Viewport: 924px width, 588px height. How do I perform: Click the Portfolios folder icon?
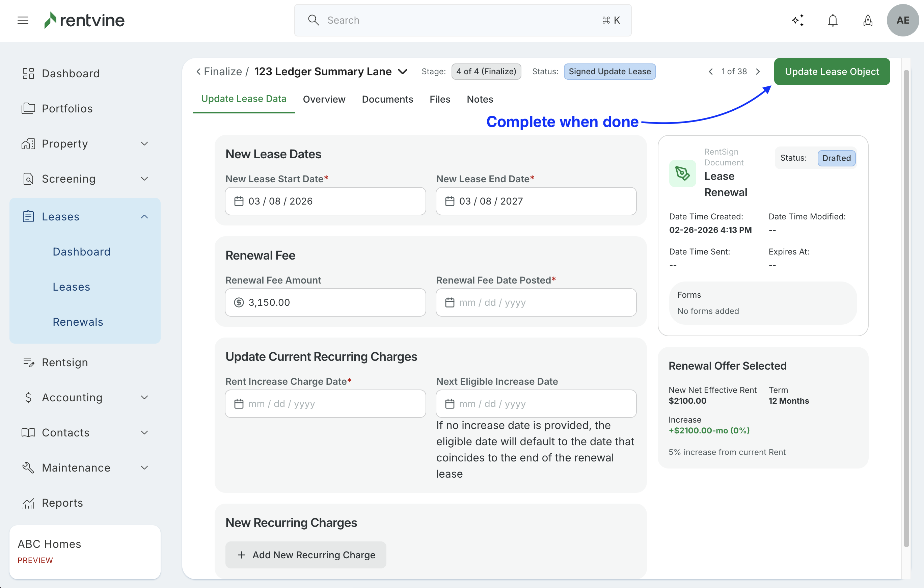click(x=28, y=109)
